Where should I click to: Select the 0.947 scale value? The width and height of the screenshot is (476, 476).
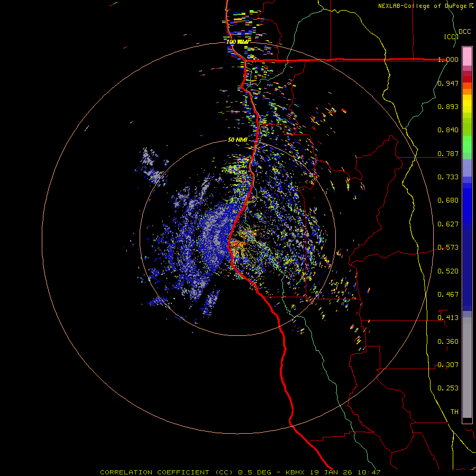(x=448, y=83)
